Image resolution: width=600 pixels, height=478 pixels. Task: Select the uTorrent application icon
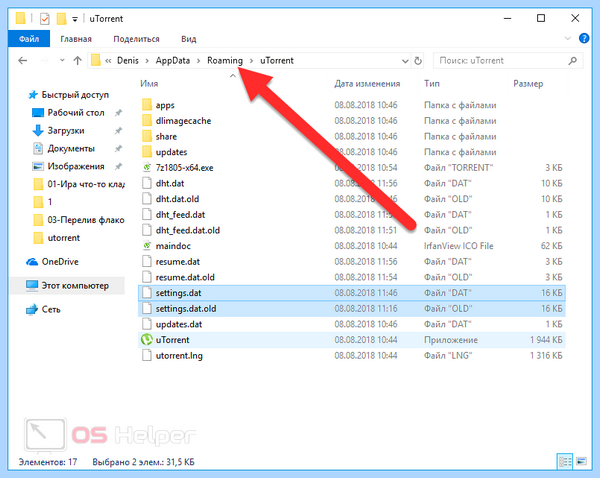click(147, 340)
